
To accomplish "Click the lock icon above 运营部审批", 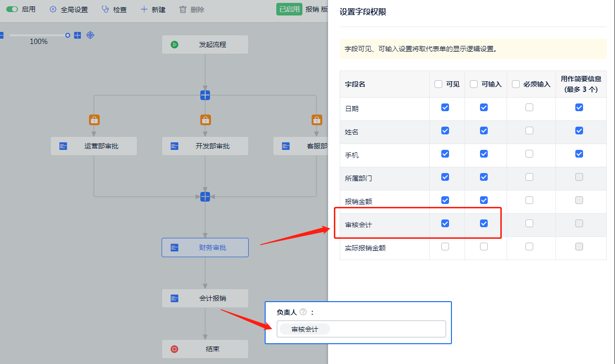I will click(94, 120).
